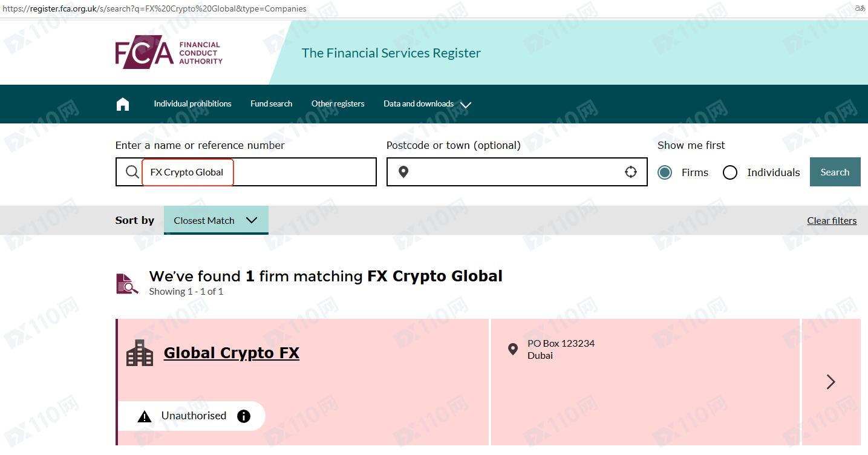Use current location crosshair icon
The height and width of the screenshot is (455, 868).
630,172
